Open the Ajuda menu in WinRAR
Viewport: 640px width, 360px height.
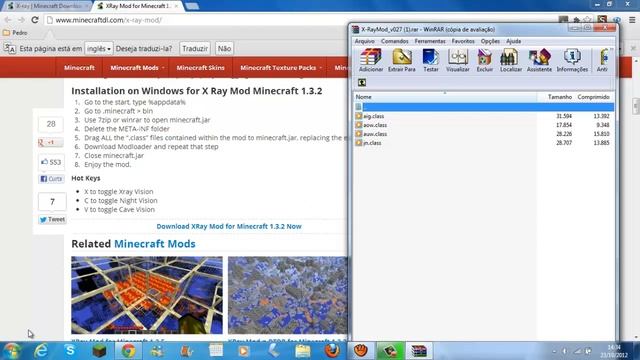(x=513, y=41)
